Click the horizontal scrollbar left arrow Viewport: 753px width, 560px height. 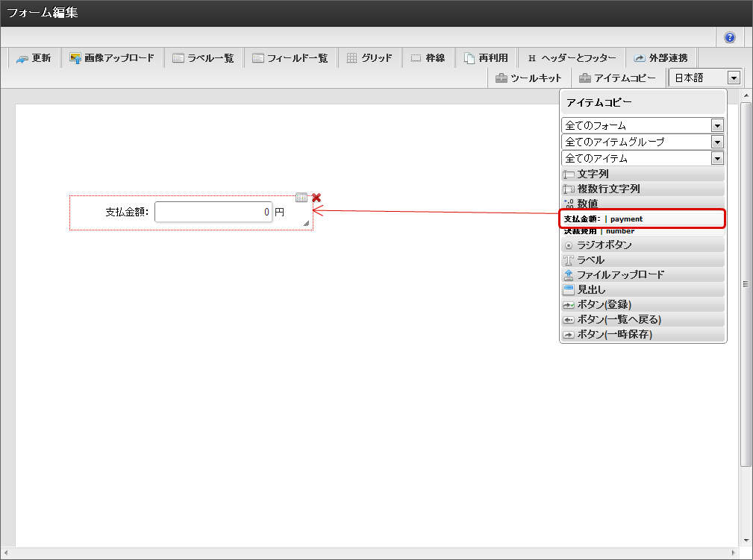point(6,553)
